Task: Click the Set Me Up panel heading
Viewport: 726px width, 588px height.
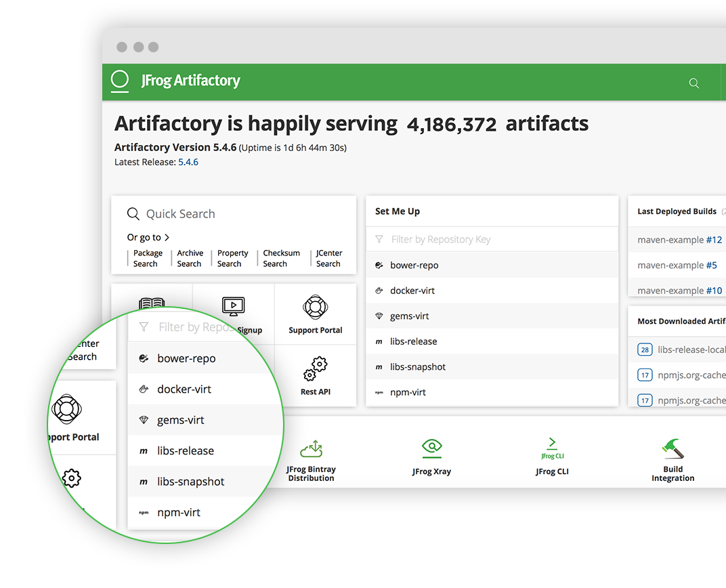Action: pyautogui.click(x=398, y=211)
